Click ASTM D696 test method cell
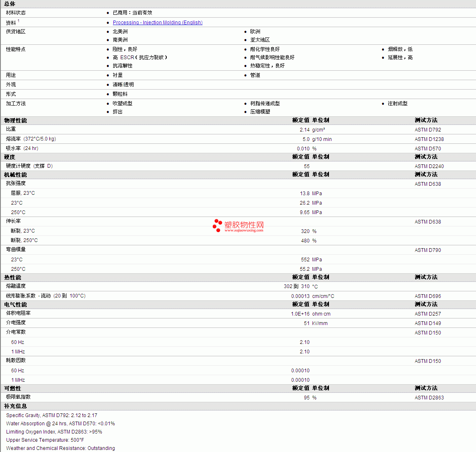The image size is (476, 452). [x=428, y=296]
